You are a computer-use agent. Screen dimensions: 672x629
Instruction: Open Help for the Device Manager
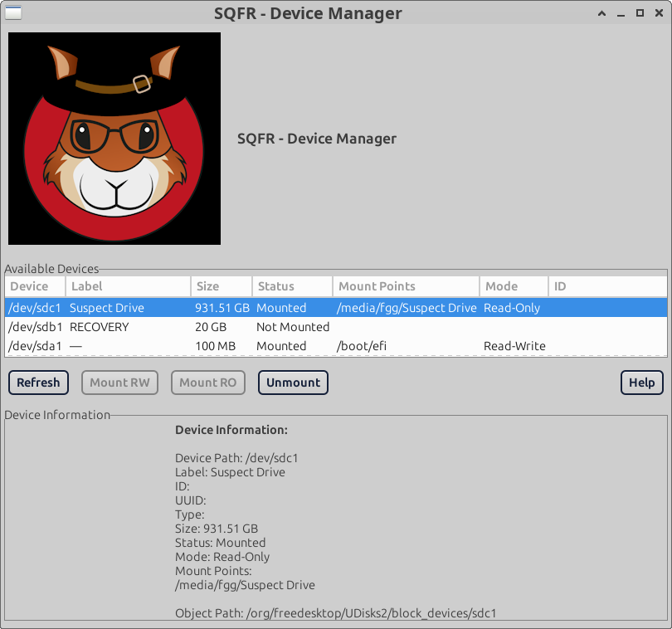(x=641, y=383)
